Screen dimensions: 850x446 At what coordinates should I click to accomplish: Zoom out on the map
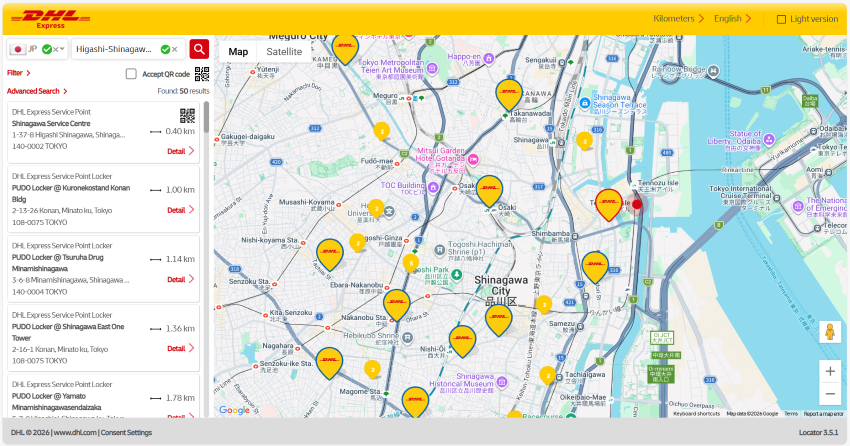[830, 394]
